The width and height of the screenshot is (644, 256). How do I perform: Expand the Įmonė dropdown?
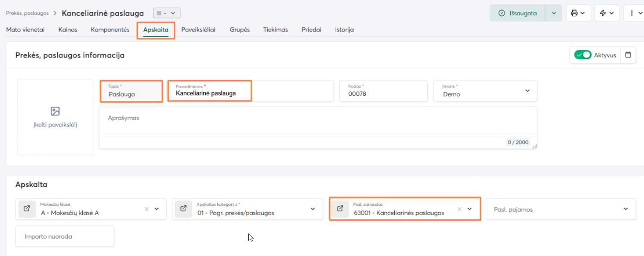coord(527,91)
